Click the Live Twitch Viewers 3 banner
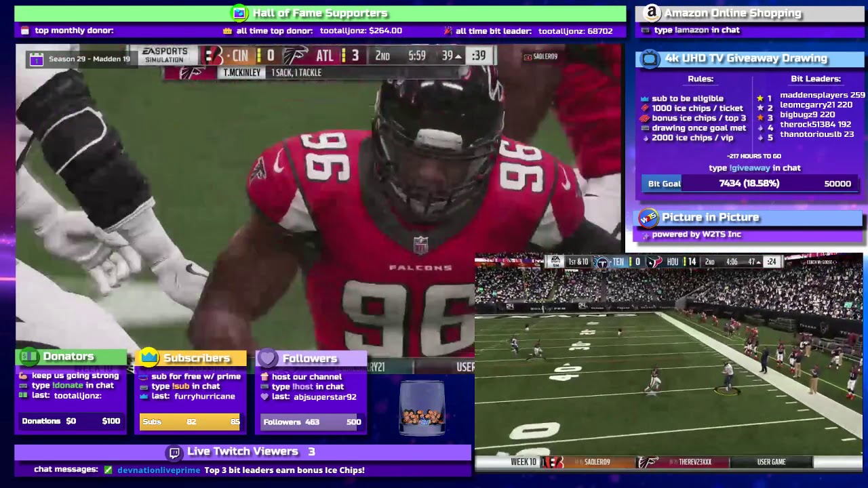868x488 pixels. [243, 452]
